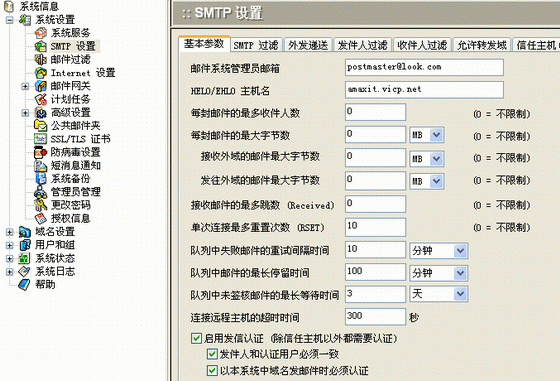The image size is (560, 381).
Task: Click the 系统备份 icon
Action: (40, 179)
